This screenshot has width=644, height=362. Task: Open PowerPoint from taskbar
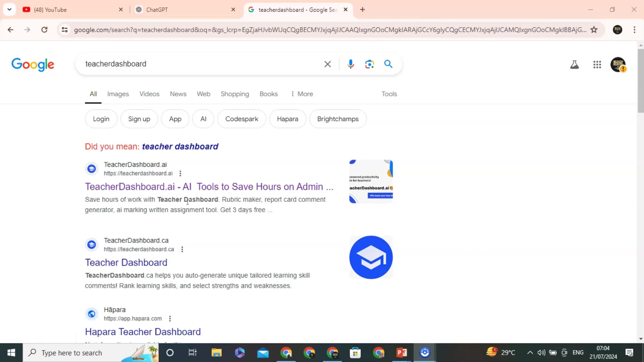[402, 353]
